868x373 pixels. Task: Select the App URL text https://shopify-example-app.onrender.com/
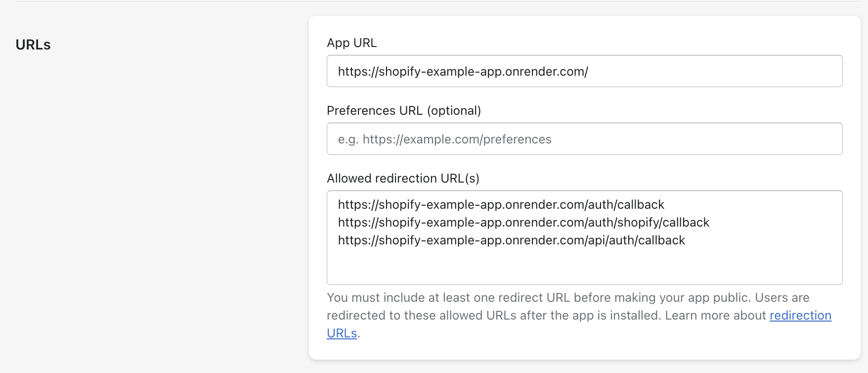463,71
